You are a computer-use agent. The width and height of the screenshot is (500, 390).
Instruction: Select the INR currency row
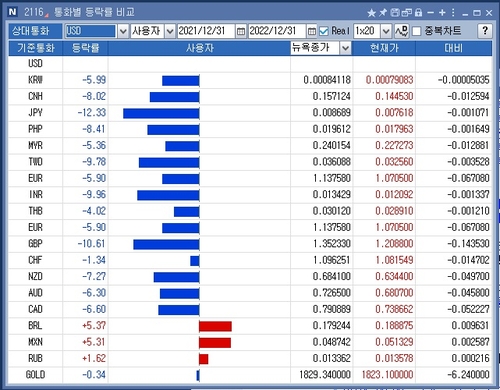coord(250,195)
